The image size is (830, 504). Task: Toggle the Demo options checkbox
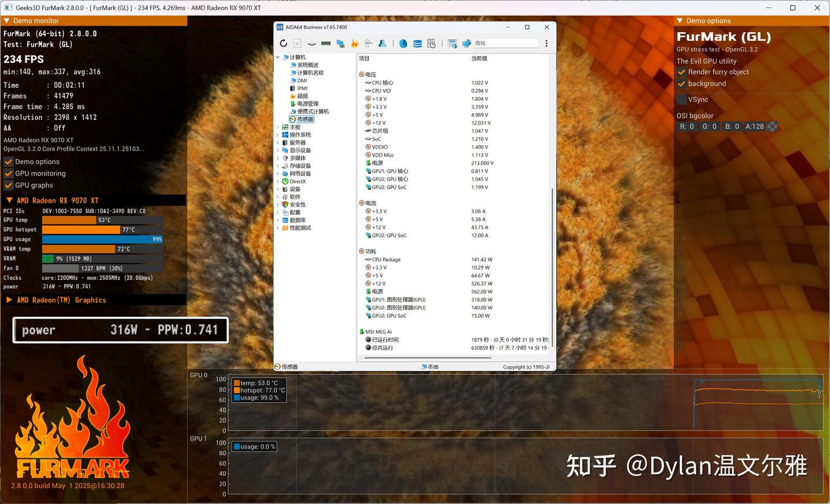coord(9,162)
